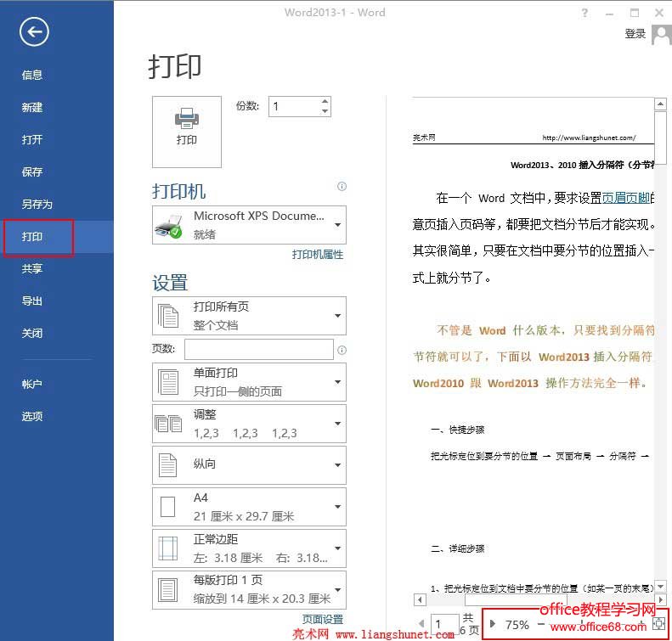The image size is (672, 641).
Task: Click the preview horizontal scrollbar left arrow
Action: point(420,600)
